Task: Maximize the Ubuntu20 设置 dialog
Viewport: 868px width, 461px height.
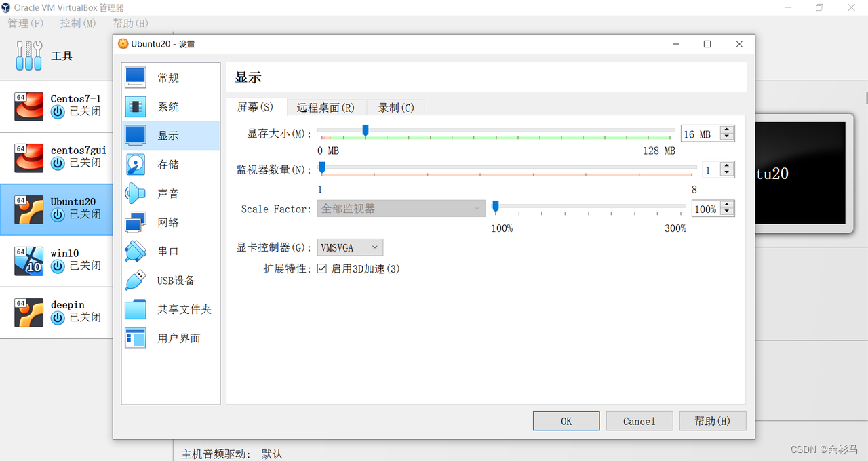Action: 707,44
